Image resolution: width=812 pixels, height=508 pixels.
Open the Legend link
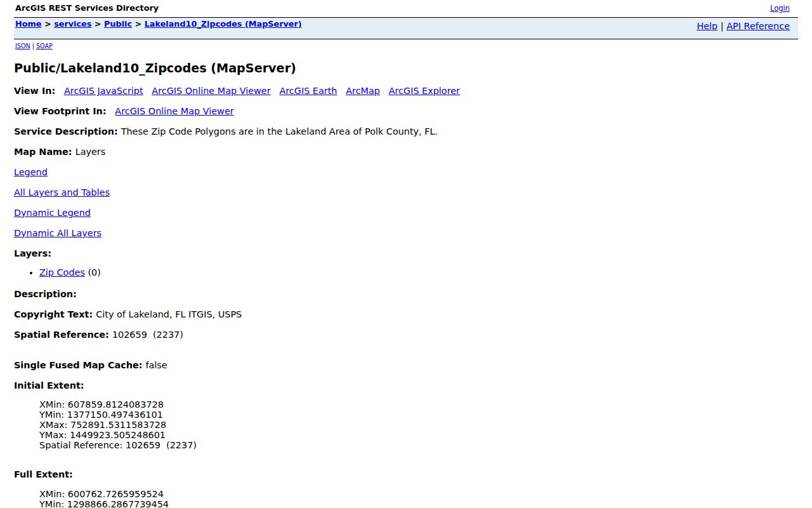click(x=30, y=172)
